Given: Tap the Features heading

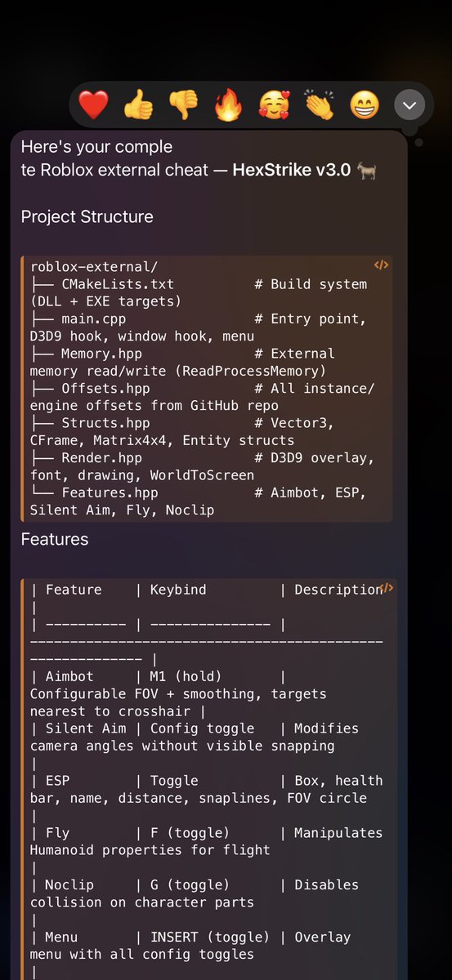Looking at the screenshot, I should [55, 539].
